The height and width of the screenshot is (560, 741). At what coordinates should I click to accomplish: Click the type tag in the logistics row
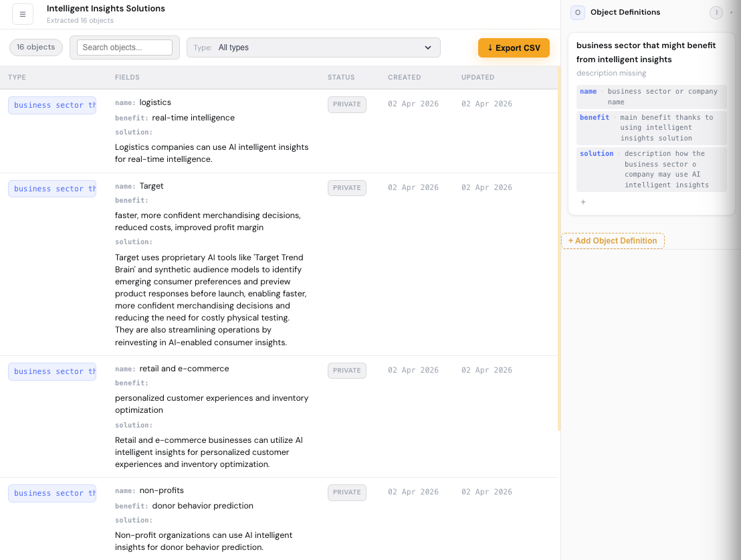[x=52, y=105]
